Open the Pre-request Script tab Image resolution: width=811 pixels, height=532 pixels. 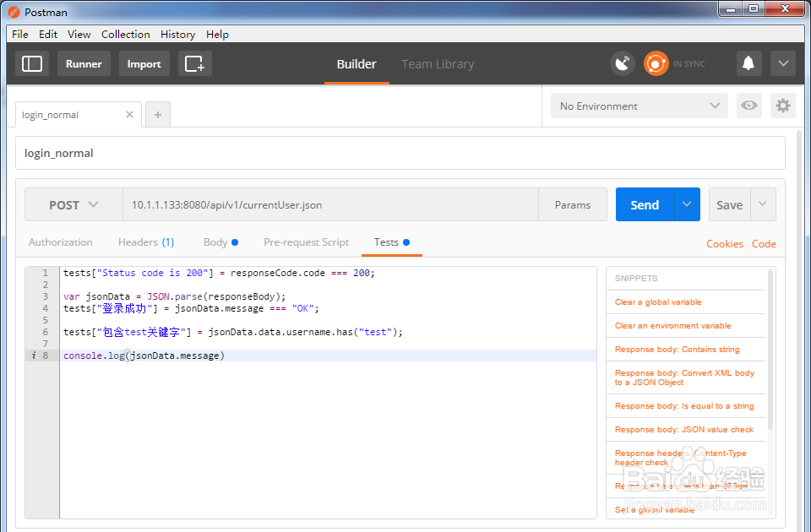click(x=306, y=242)
